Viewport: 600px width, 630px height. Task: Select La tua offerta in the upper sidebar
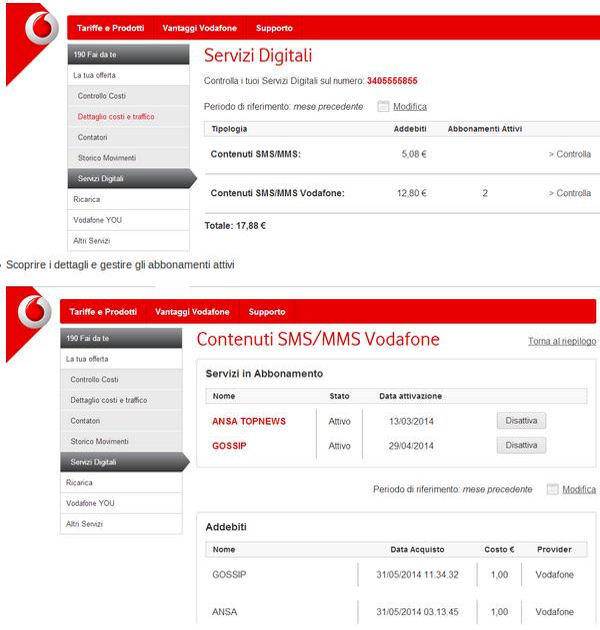coord(128,75)
